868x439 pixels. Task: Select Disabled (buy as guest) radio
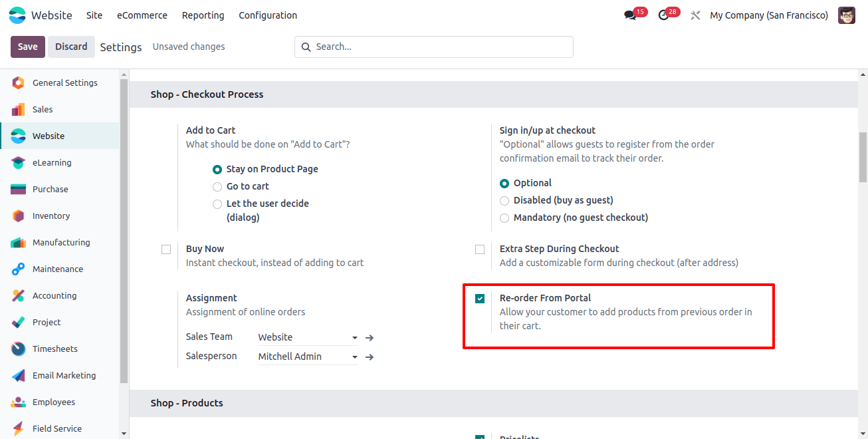tap(504, 201)
